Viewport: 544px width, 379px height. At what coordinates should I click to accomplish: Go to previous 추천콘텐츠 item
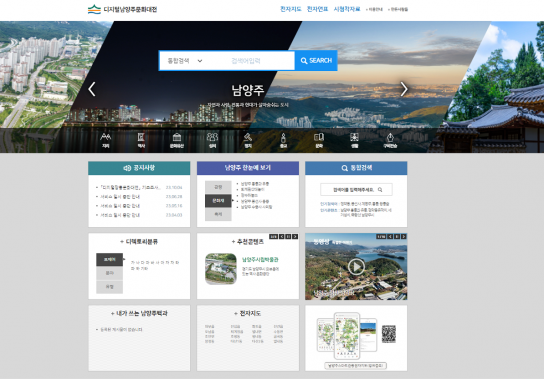click(x=282, y=237)
